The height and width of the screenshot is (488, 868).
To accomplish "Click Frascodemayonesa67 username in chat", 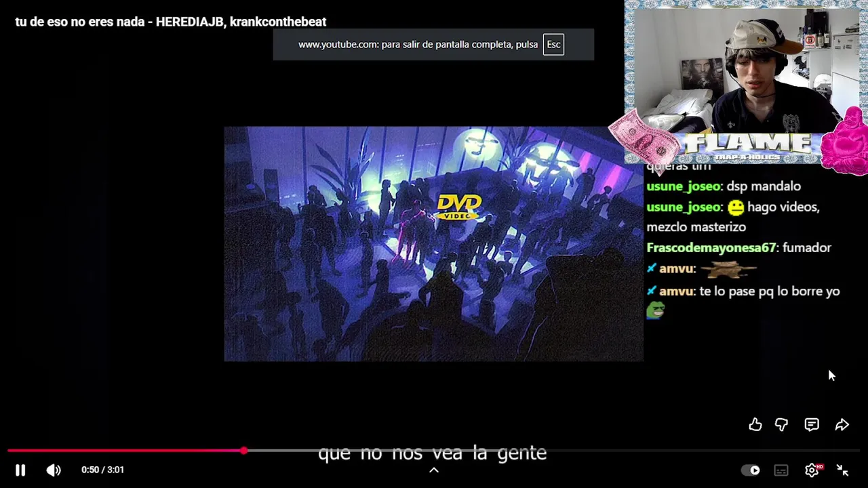I will tap(711, 247).
